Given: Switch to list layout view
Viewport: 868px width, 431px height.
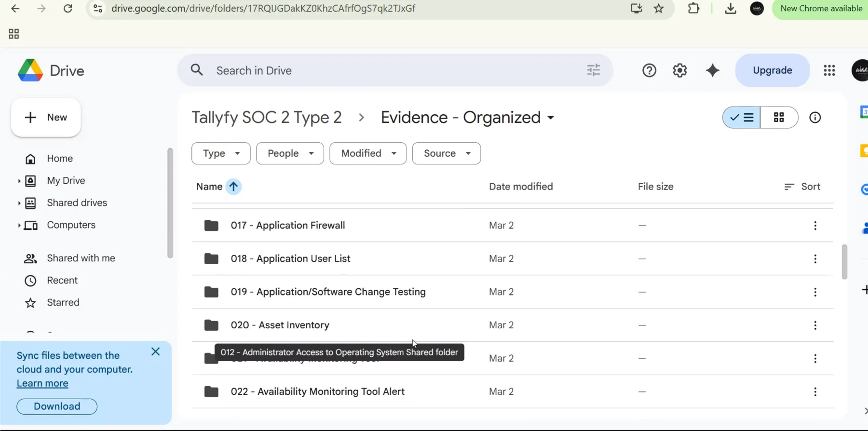Looking at the screenshot, I should coord(742,118).
